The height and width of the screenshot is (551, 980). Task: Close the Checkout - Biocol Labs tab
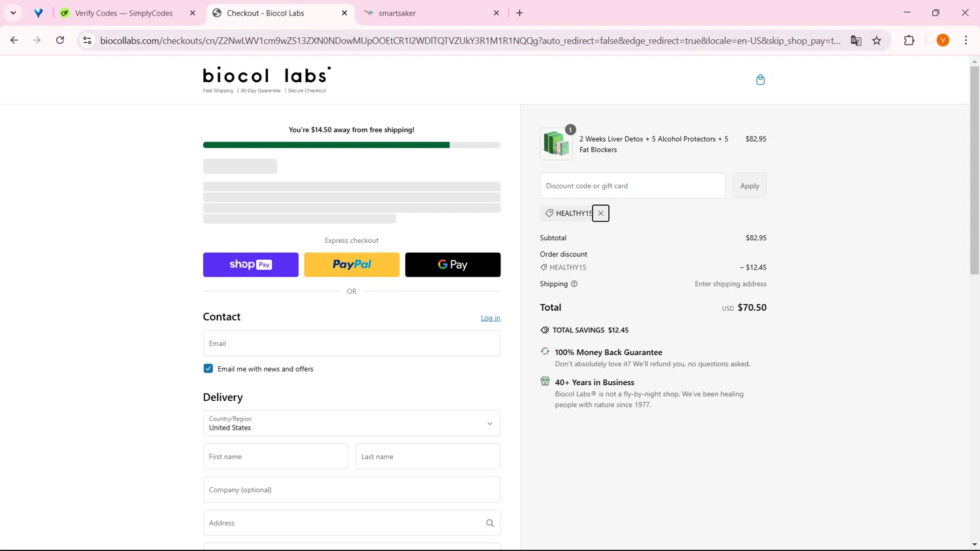click(x=344, y=13)
